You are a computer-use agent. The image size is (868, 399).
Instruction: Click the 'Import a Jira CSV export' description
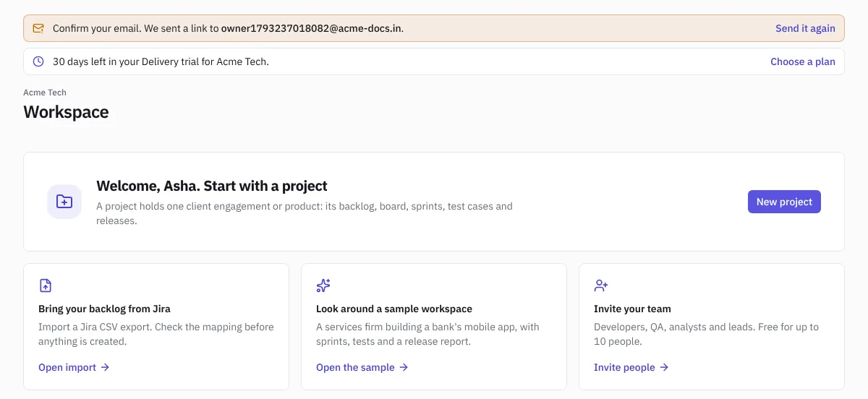click(x=156, y=334)
